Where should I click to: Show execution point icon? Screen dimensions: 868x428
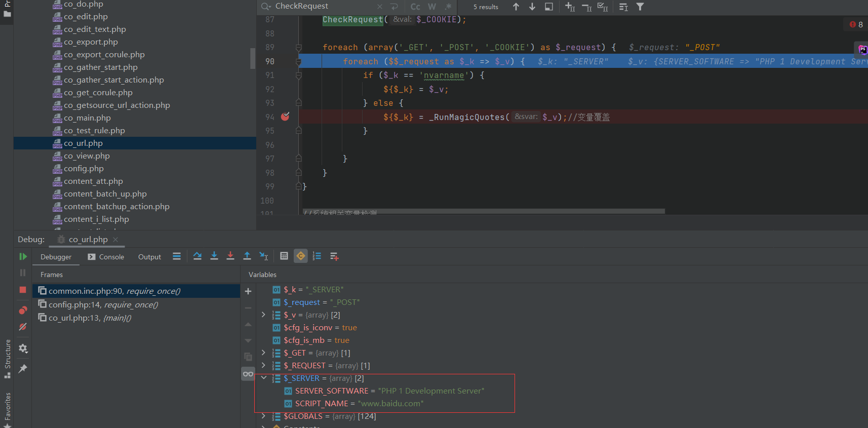(x=177, y=256)
